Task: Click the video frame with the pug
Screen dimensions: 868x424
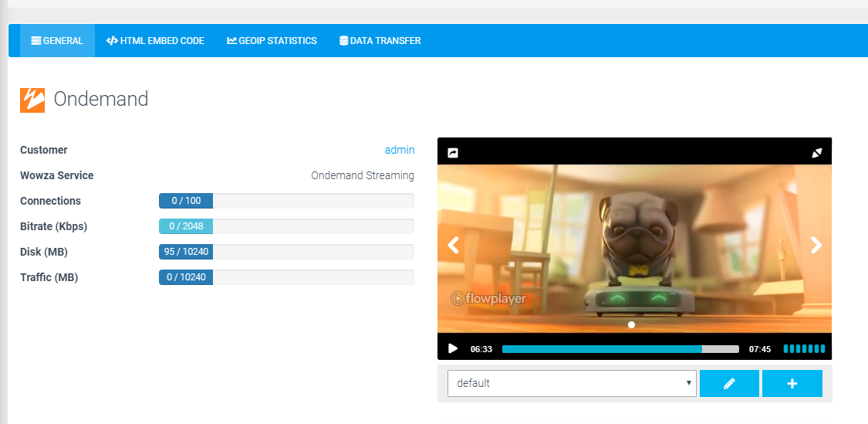Action: click(634, 249)
